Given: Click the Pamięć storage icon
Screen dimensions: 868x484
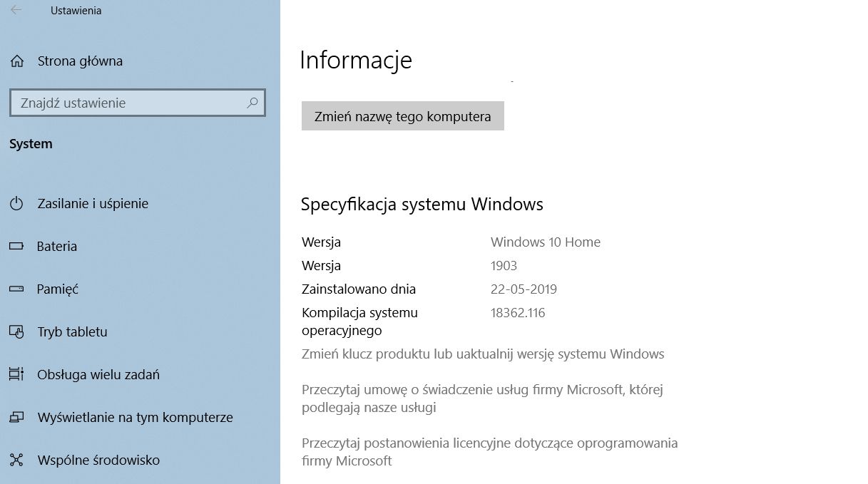Looking at the screenshot, I should pyautogui.click(x=16, y=289).
